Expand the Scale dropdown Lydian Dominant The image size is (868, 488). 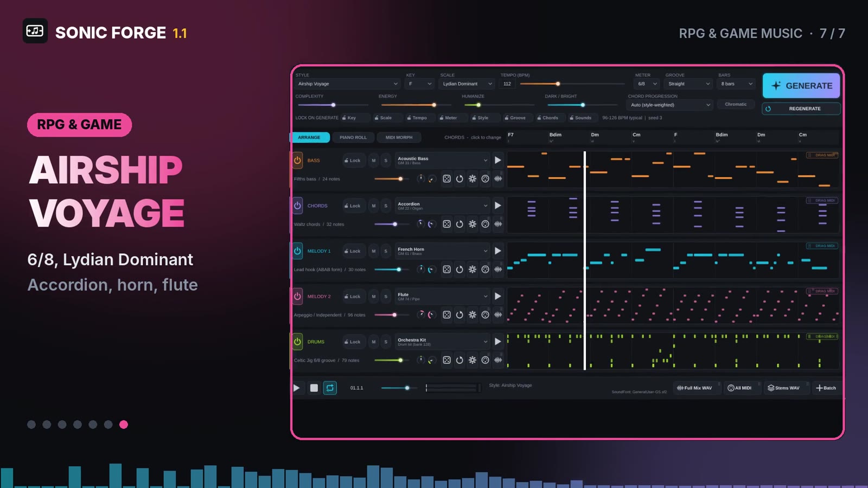467,84
